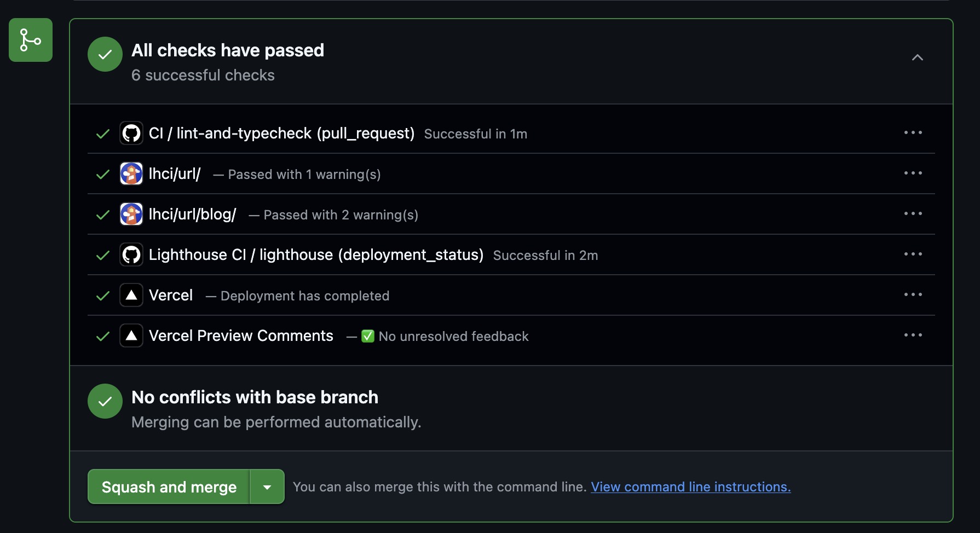This screenshot has width=980, height=533.
Task: Open the ellipsis menu for Lighthouse CI deployment check
Action: click(x=913, y=254)
